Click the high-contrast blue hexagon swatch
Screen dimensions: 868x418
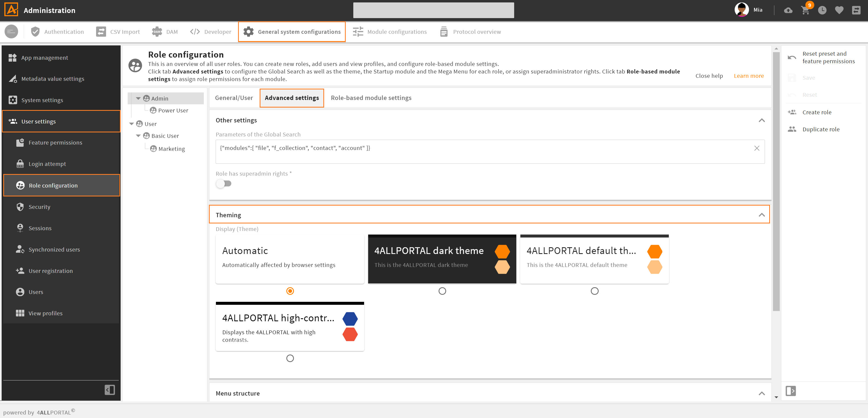[x=350, y=319]
